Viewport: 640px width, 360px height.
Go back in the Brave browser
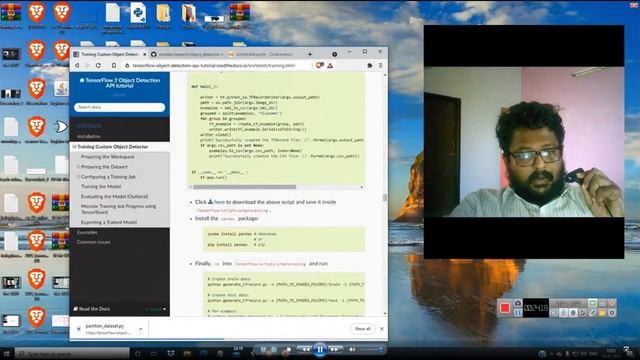click(76, 65)
